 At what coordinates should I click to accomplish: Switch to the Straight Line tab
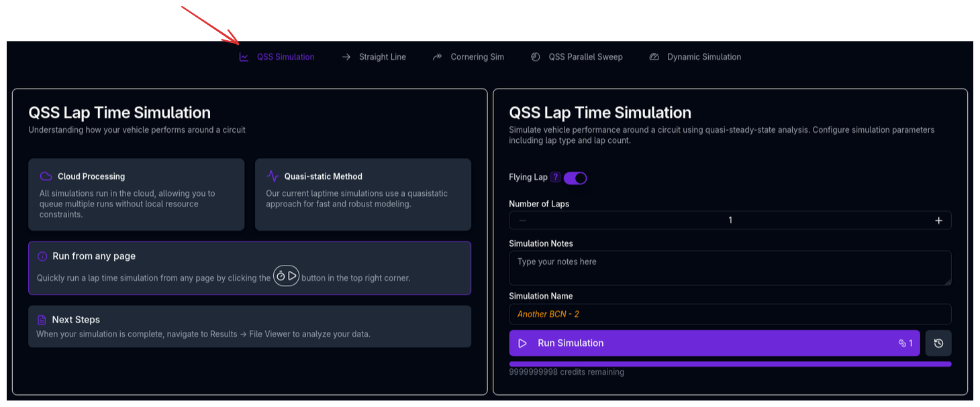coord(382,57)
